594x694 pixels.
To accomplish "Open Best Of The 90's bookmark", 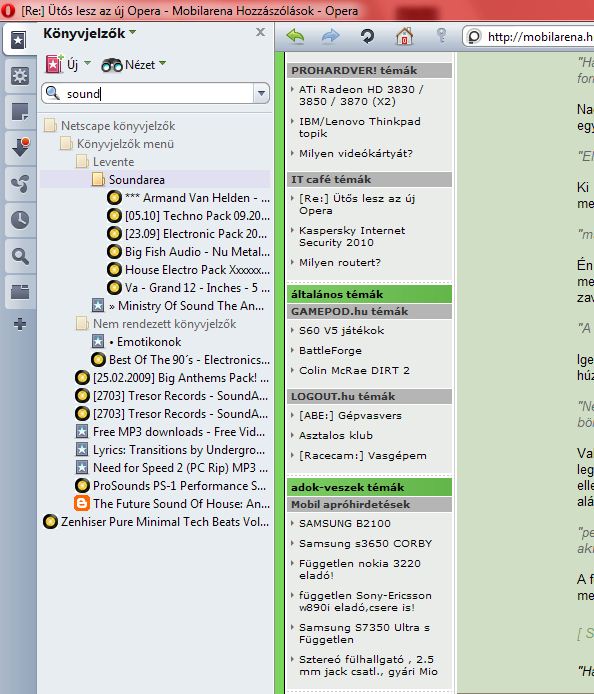I will (181, 360).
